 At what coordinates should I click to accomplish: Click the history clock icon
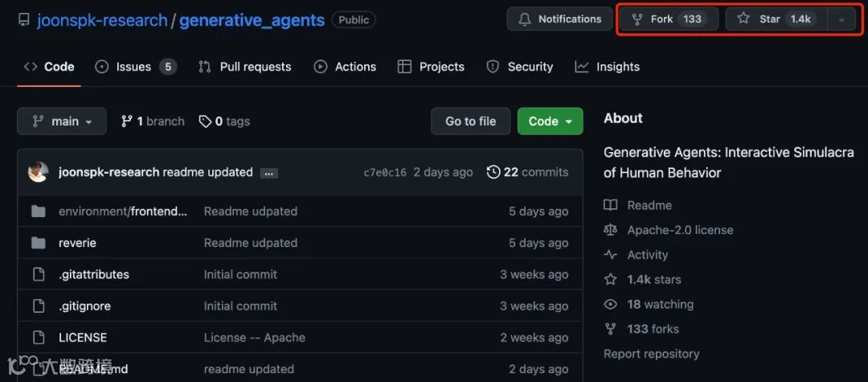(493, 172)
